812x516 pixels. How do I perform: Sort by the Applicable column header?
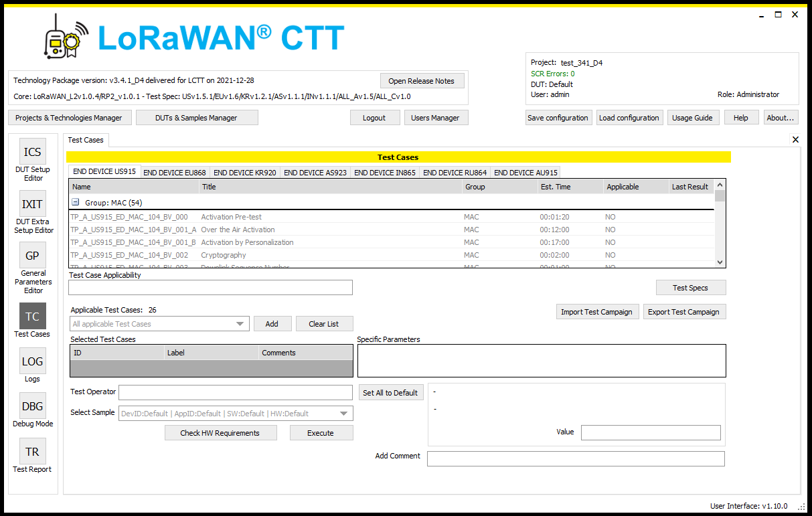tap(636, 187)
